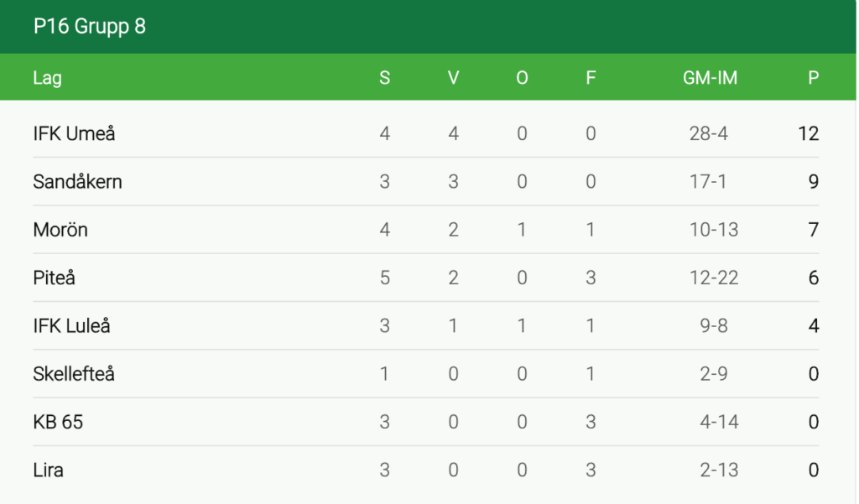
Task: Click the Lag column header
Action: coord(47,78)
